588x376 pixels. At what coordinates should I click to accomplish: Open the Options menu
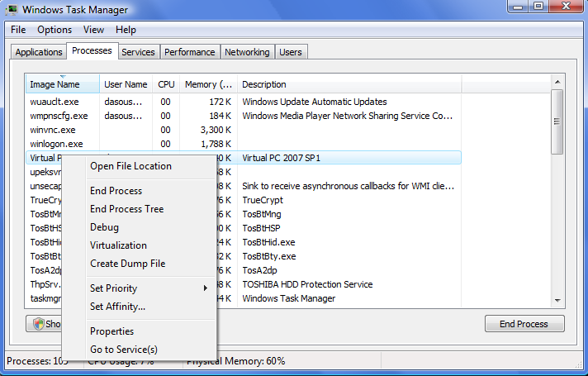(x=55, y=30)
